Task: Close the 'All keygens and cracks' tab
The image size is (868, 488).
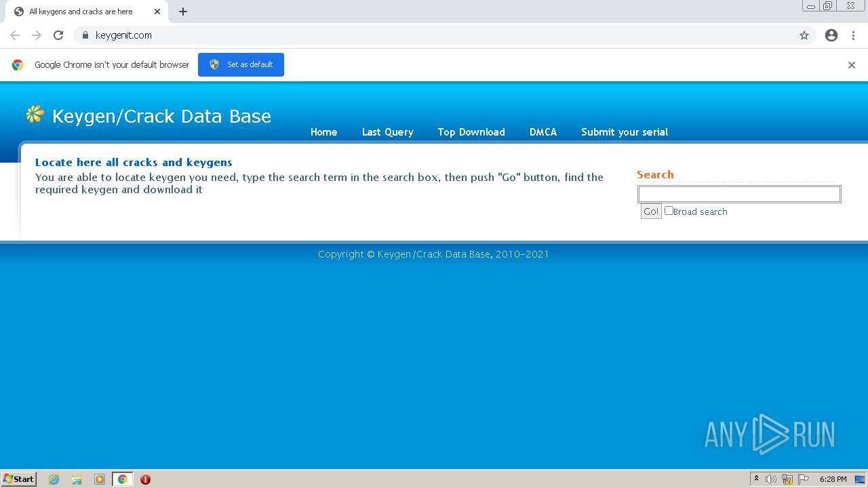Action: (157, 12)
